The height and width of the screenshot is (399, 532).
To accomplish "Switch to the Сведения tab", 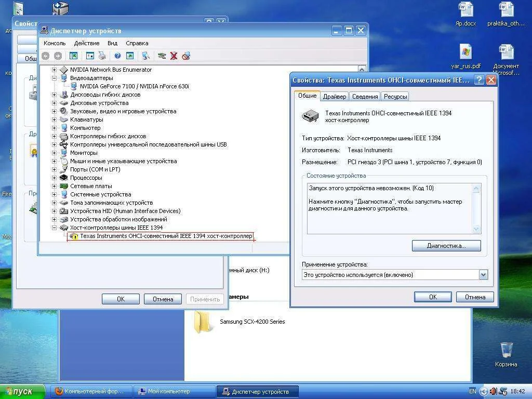I will 365,97.
